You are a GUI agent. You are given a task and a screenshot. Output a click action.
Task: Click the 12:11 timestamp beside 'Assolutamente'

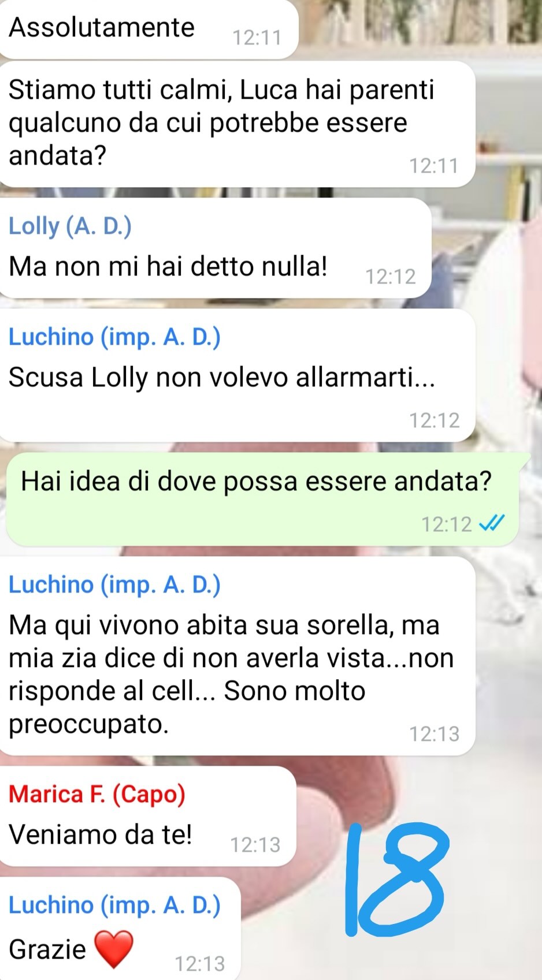click(x=257, y=38)
